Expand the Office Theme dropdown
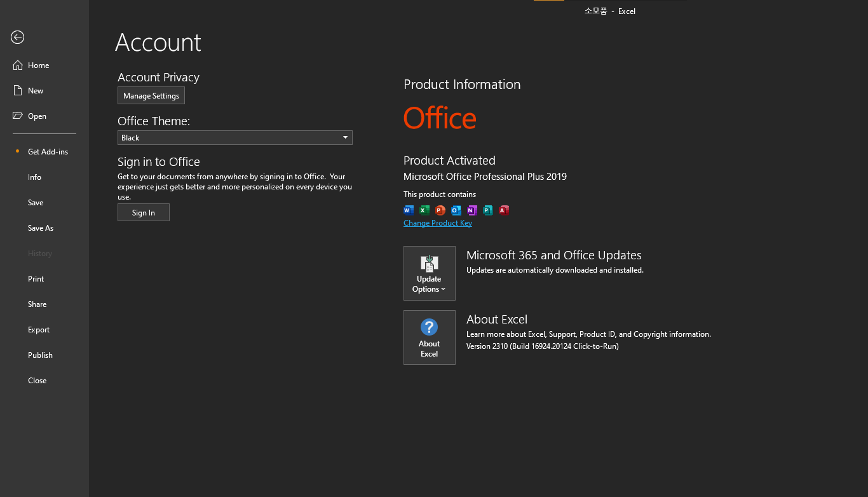The image size is (868, 497). click(x=345, y=137)
